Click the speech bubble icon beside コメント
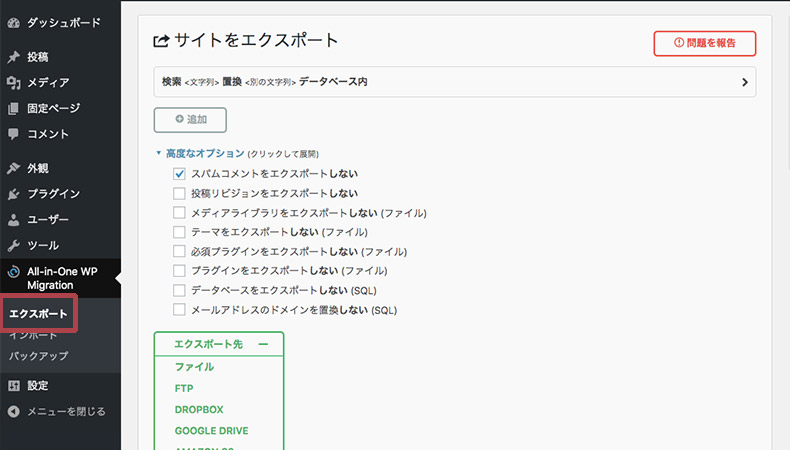790x450 pixels. pos(14,134)
